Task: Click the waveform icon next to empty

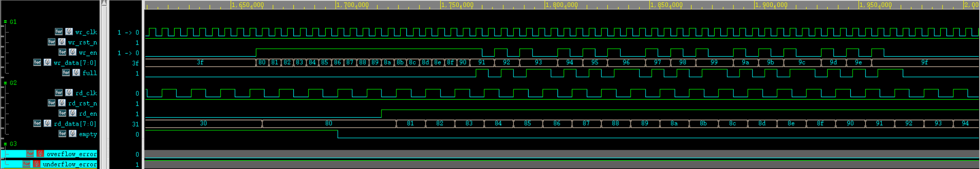Action: tap(73, 133)
